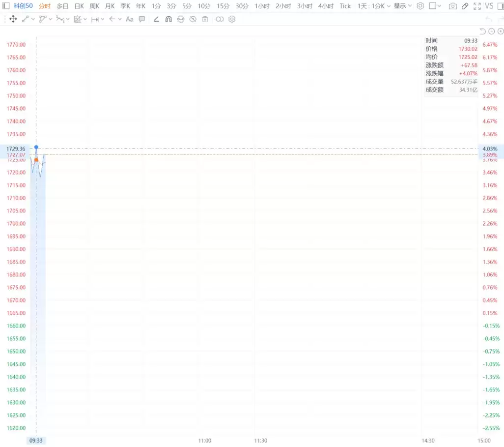
Task: Click the orange average price point
Action: [36, 160]
